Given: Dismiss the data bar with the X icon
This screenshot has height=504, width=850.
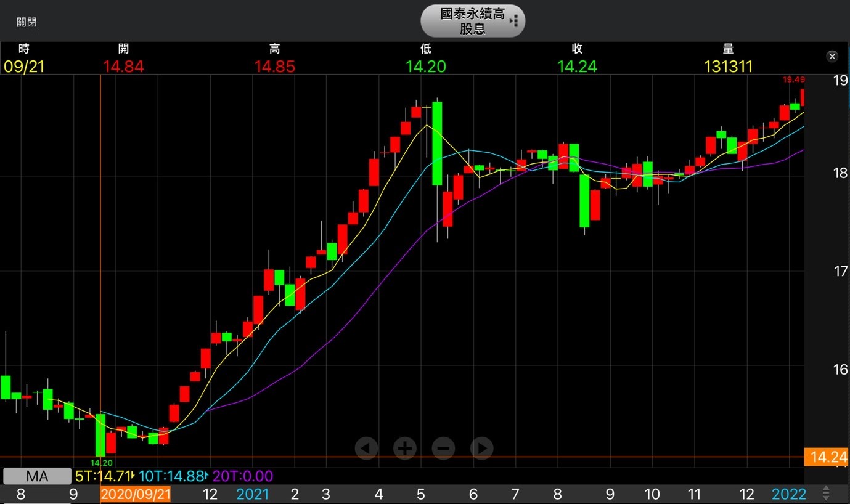Looking at the screenshot, I should pos(832,57).
